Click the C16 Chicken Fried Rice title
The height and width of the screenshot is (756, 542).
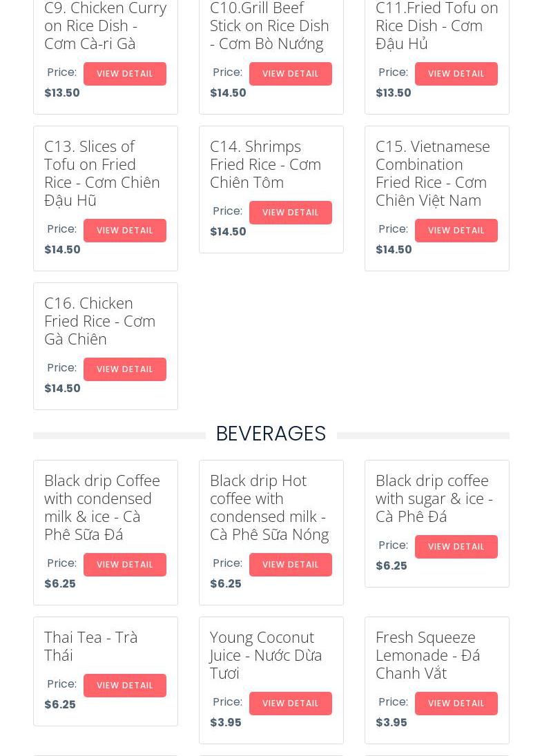click(99, 321)
